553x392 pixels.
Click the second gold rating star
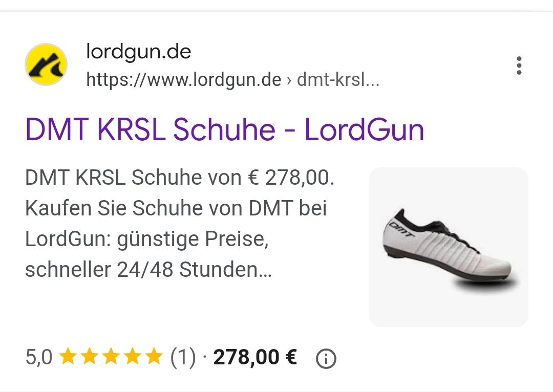89,356
